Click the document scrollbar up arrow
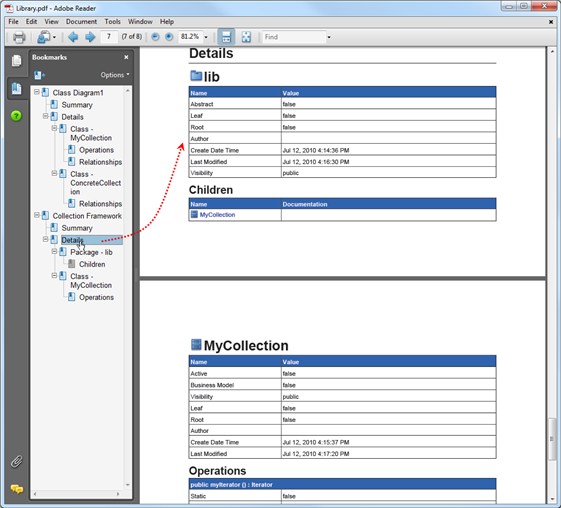 point(552,52)
